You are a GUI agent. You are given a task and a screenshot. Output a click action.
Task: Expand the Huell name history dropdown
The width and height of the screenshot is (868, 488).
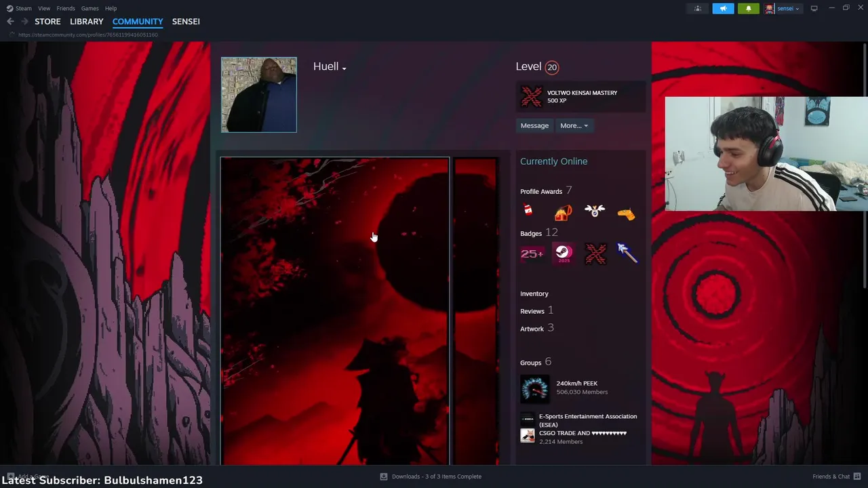coord(344,68)
